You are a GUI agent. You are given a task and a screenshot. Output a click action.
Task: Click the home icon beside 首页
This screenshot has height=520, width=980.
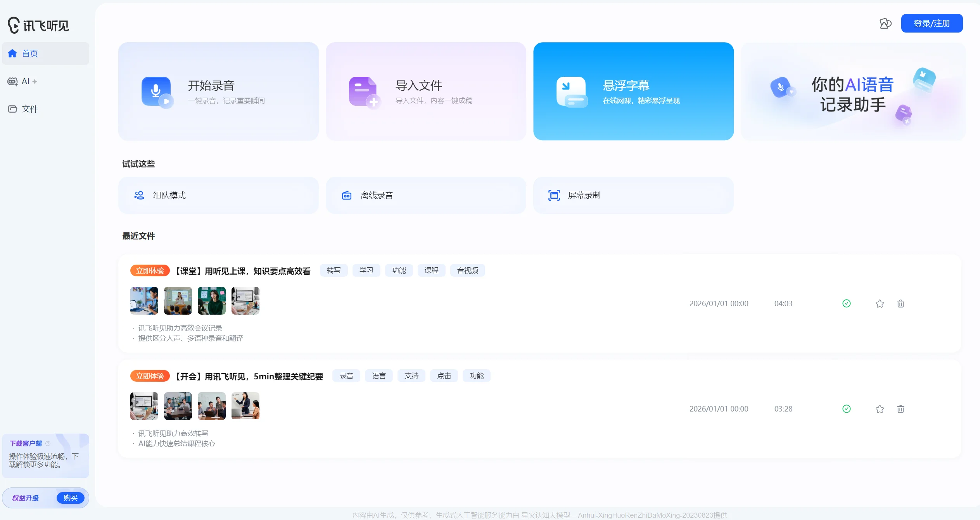coord(12,53)
